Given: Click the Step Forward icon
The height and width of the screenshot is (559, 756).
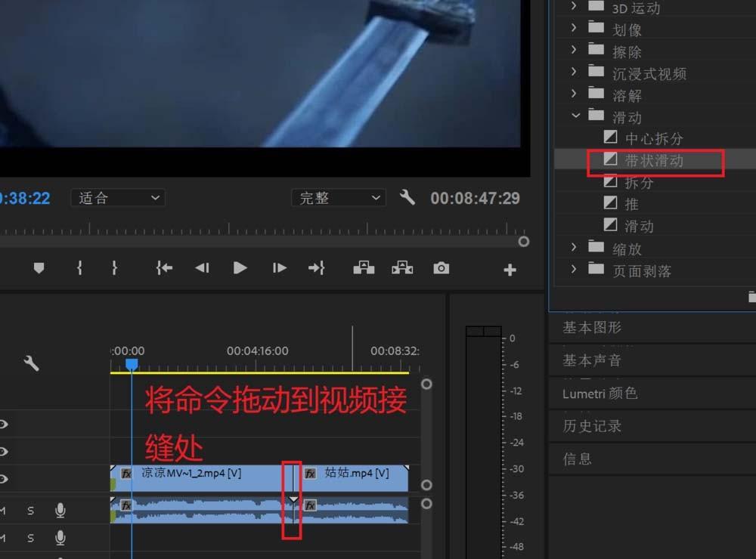Looking at the screenshot, I should (x=278, y=267).
